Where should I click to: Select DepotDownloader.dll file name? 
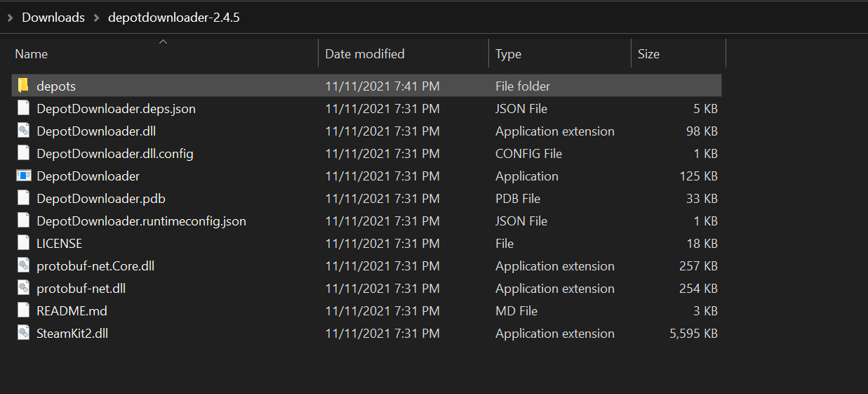[x=96, y=131]
